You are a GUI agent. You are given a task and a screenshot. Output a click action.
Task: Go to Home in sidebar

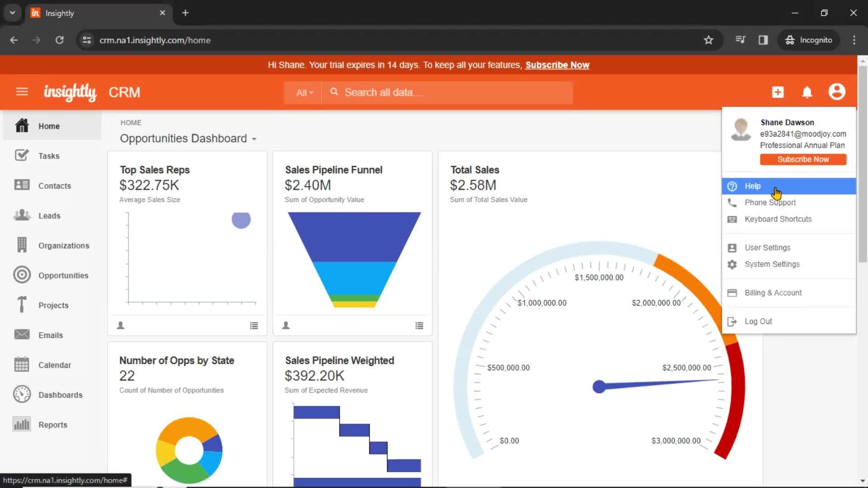[x=52, y=126]
